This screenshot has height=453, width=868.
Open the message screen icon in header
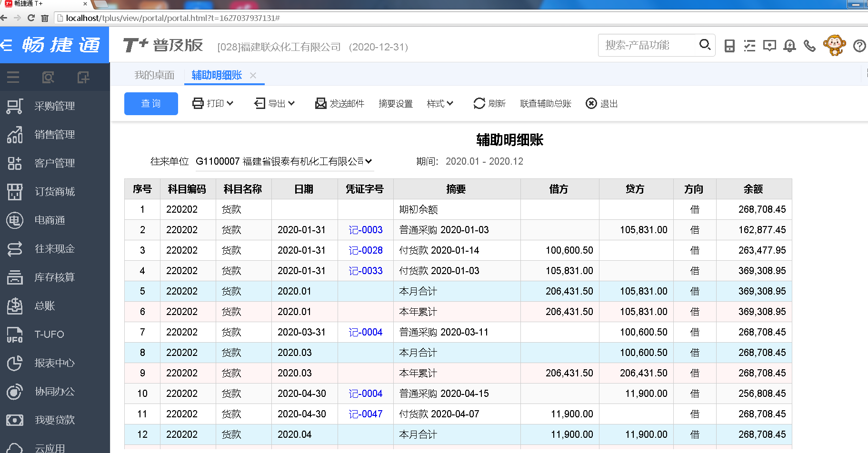click(769, 46)
